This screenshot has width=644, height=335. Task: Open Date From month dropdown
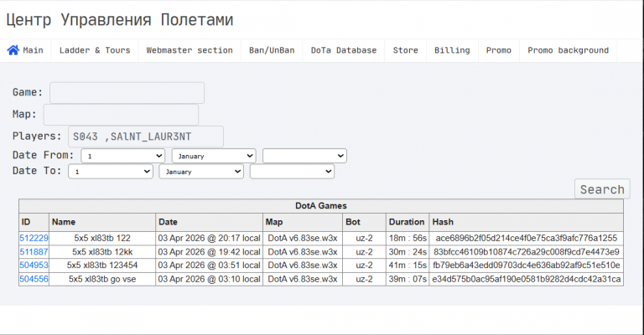click(214, 156)
